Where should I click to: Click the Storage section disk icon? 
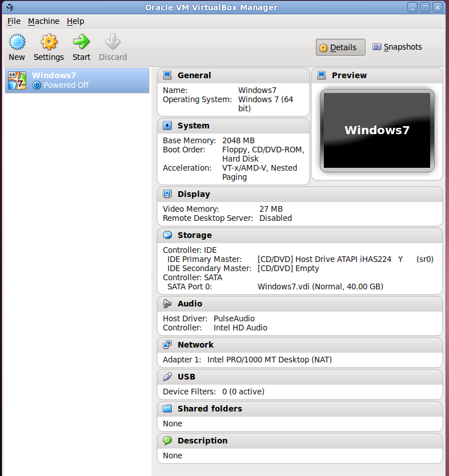tap(167, 235)
